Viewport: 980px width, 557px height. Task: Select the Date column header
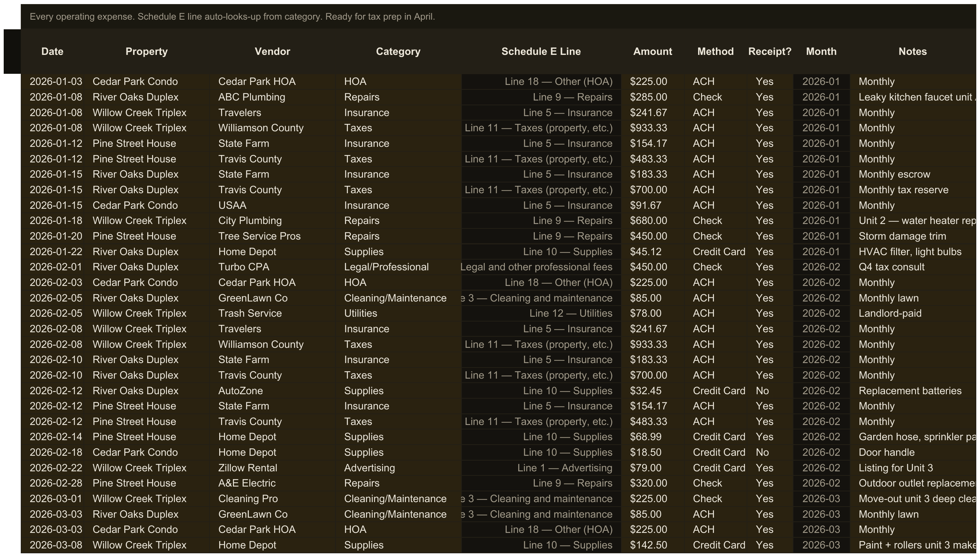(x=52, y=51)
